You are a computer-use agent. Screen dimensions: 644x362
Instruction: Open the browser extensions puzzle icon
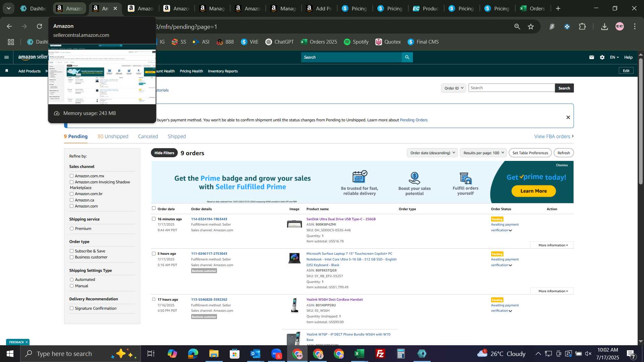coord(583,26)
